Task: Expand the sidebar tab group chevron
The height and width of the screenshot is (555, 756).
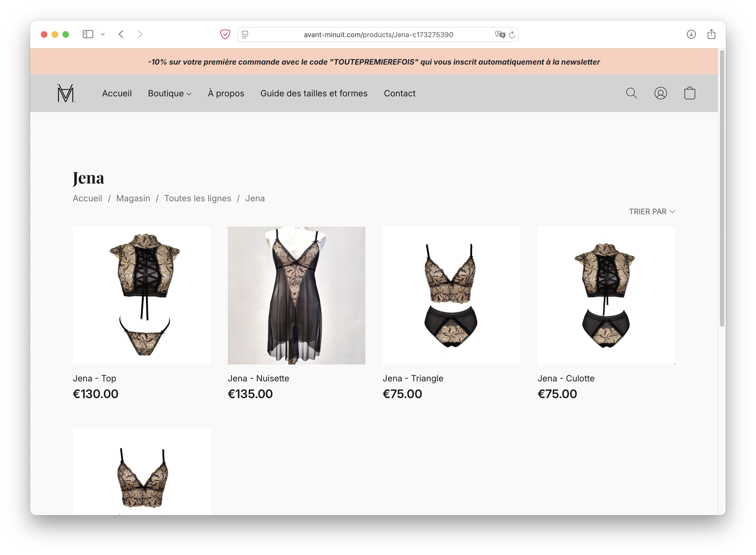Action: (103, 34)
